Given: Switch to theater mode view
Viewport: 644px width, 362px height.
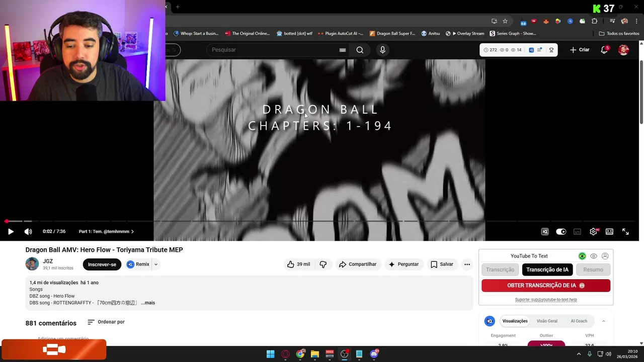Looking at the screenshot, I should pyautogui.click(x=609, y=231).
